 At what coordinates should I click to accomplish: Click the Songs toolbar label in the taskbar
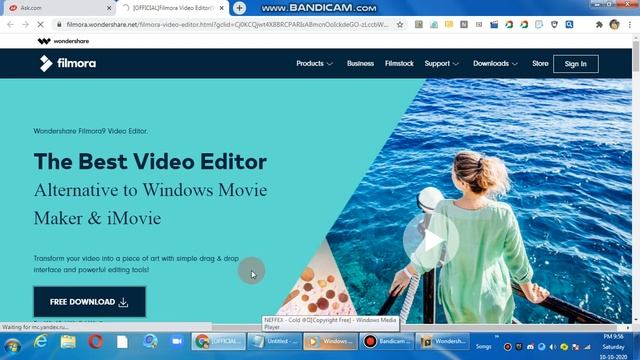point(483,347)
